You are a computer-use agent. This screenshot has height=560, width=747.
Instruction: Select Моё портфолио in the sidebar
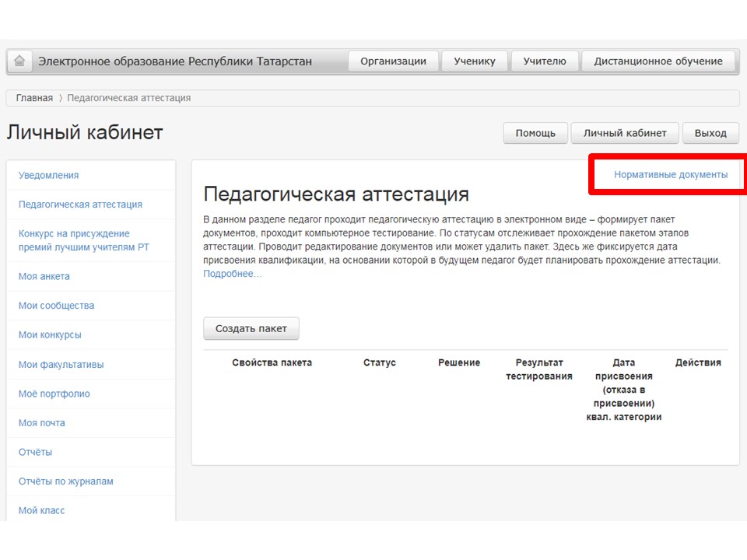tap(54, 394)
